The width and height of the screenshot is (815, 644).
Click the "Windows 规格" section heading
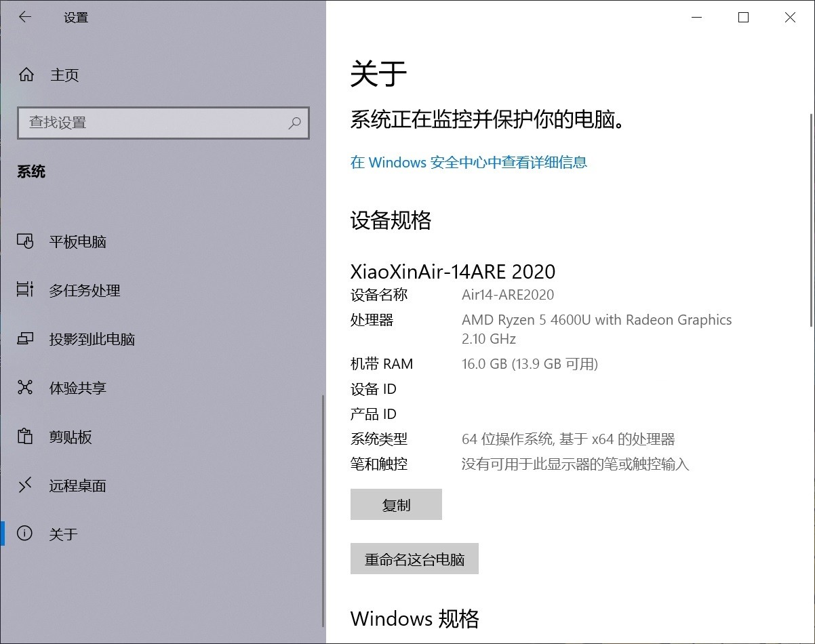(x=415, y=619)
